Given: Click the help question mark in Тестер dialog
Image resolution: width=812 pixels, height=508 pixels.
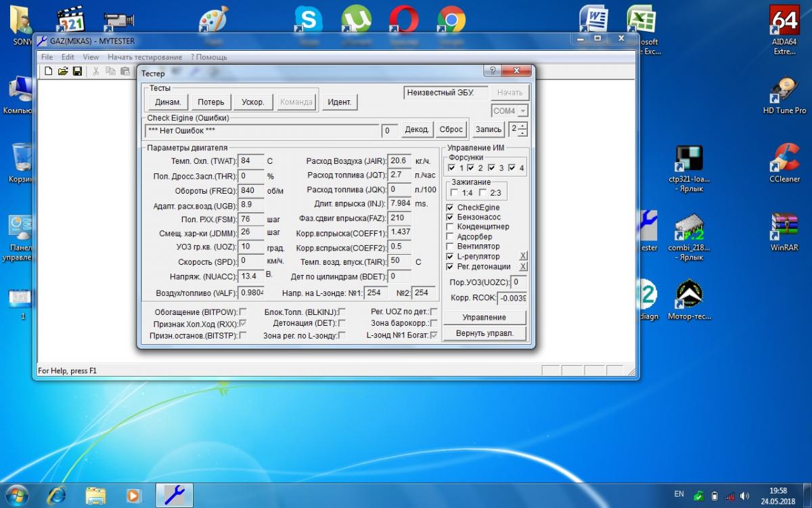Looking at the screenshot, I should coord(493,70).
